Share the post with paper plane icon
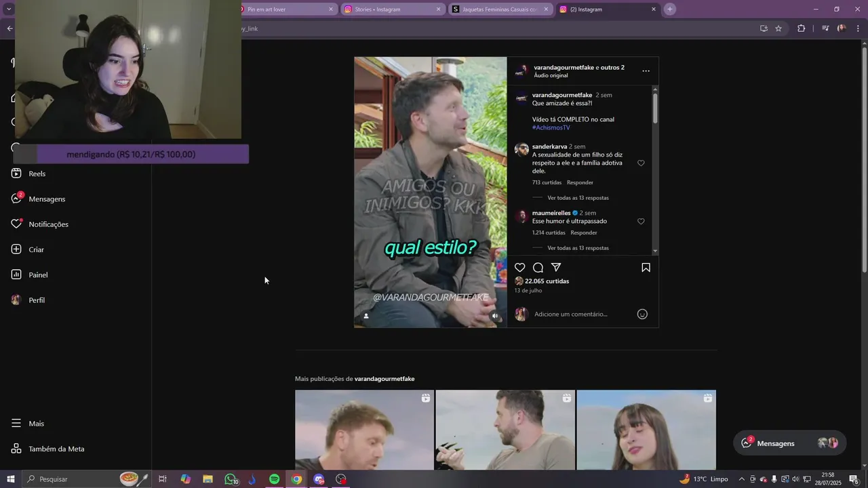 (x=556, y=268)
